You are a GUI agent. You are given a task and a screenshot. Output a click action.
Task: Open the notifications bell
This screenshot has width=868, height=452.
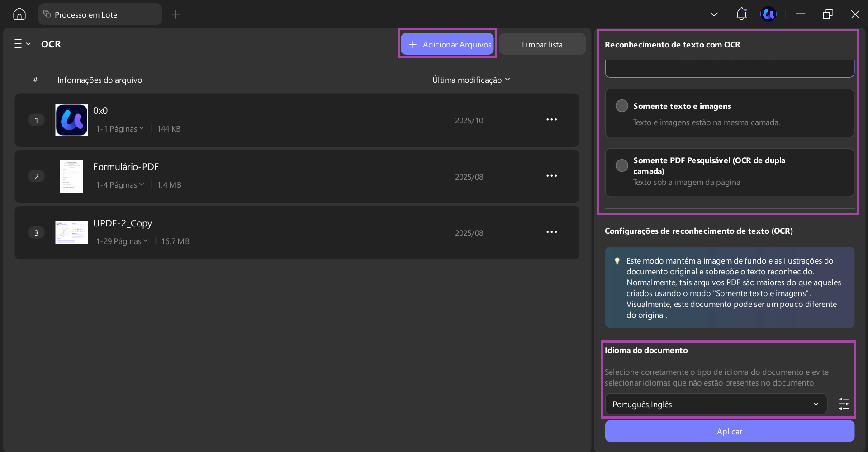(x=741, y=14)
